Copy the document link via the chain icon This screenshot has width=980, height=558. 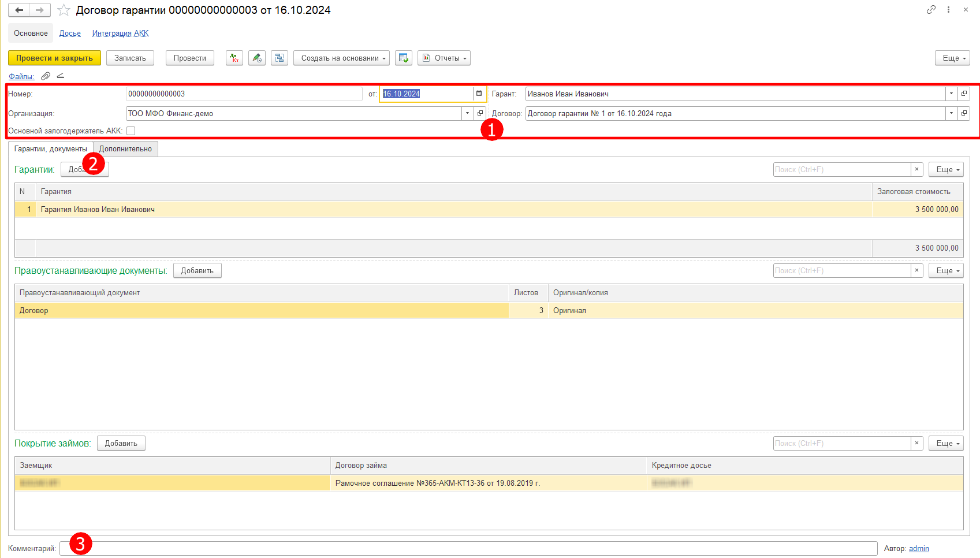pyautogui.click(x=931, y=10)
